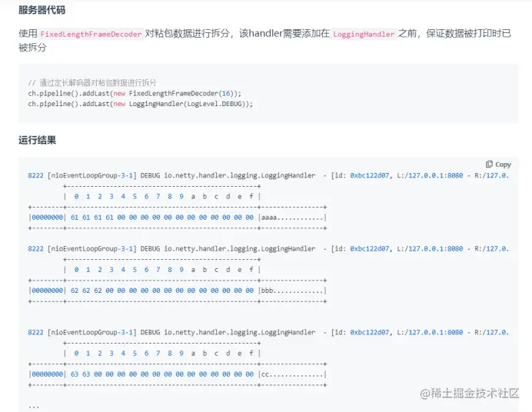Click the decoded text bbb.............
This screenshot has width=532, height=412.
(x=267, y=291)
